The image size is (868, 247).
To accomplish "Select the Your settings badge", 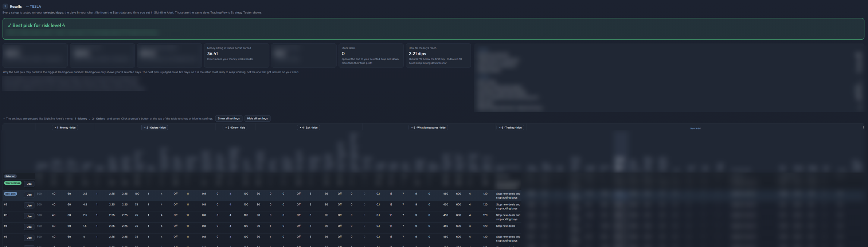I will (13, 183).
